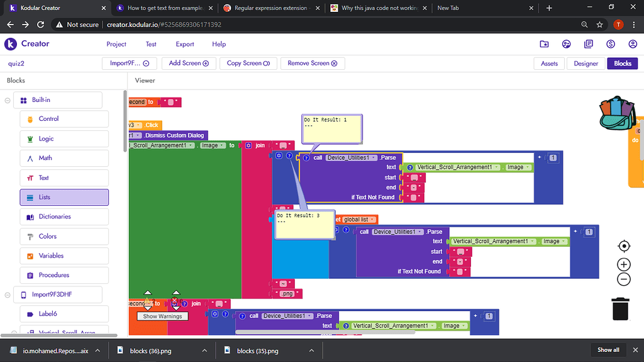Click the Remove Screen button
The image size is (644, 362).
(313, 64)
